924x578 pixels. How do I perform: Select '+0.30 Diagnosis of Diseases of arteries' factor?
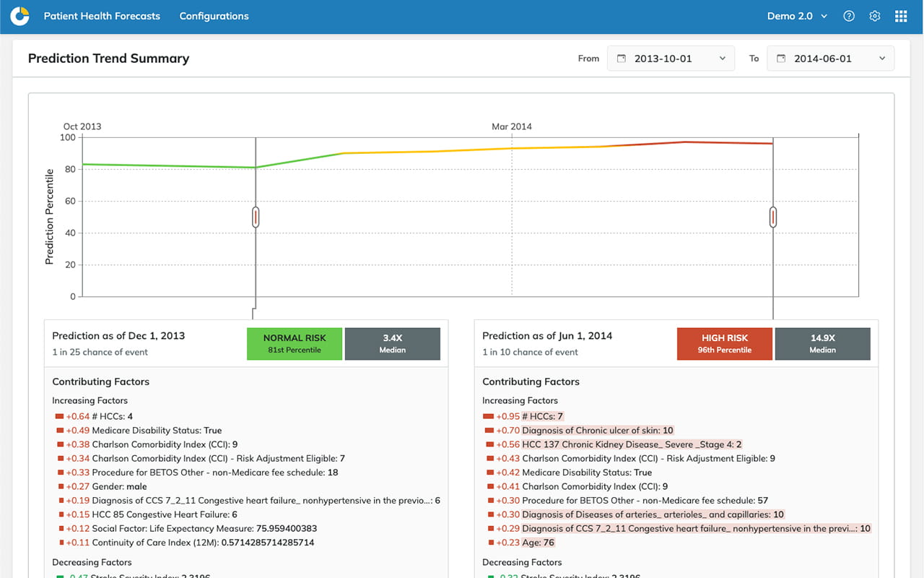click(635, 515)
